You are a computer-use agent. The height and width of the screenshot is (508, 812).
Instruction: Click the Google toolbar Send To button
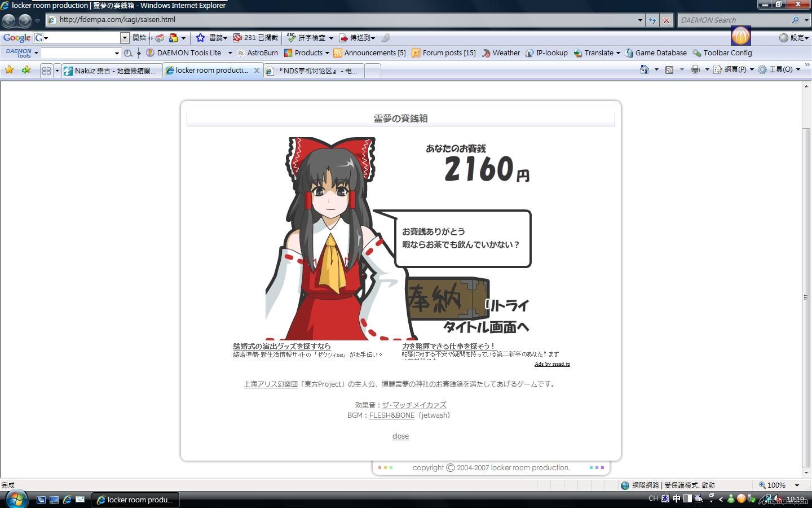356,38
